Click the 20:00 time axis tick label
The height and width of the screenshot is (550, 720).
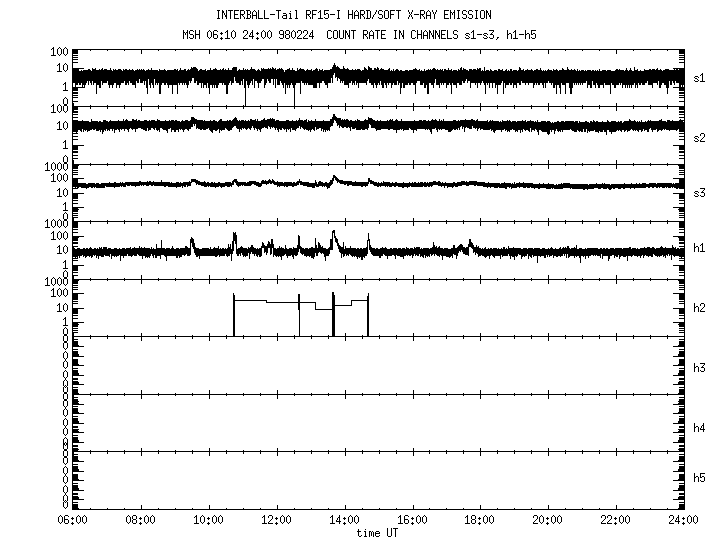(x=548, y=520)
